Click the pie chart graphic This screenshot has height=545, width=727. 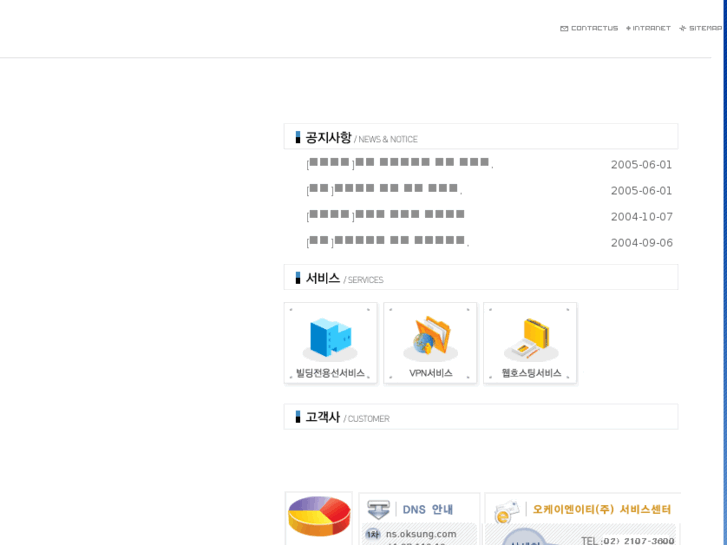tap(319, 516)
